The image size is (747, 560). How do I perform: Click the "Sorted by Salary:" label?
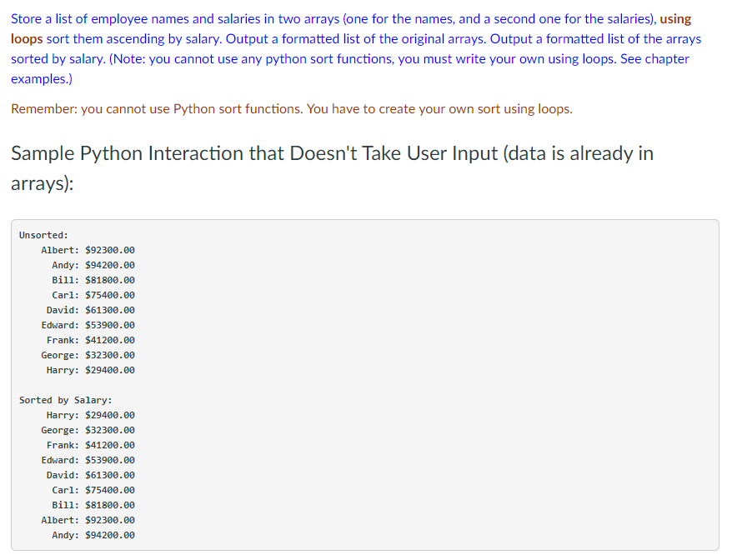click(x=65, y=400)
